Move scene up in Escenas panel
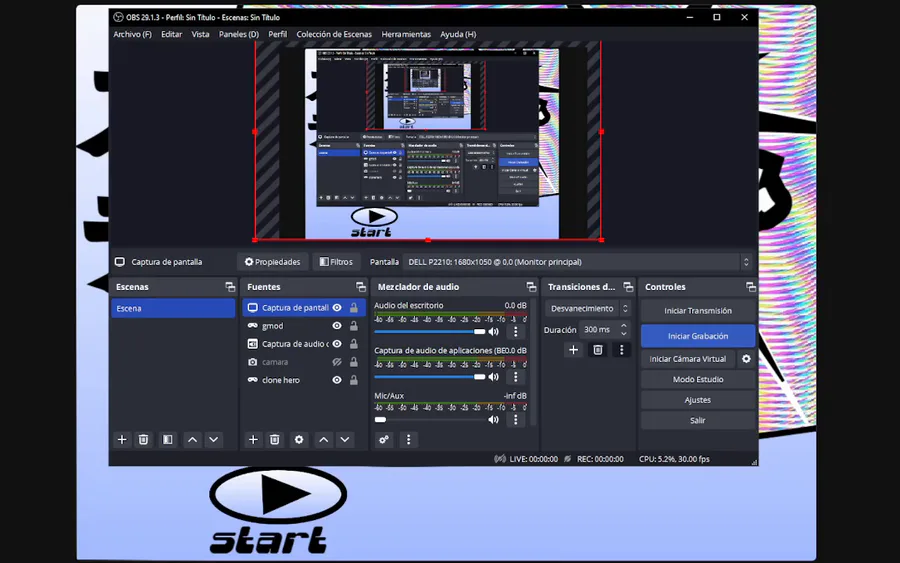The image size is (900, 563). 192,440
